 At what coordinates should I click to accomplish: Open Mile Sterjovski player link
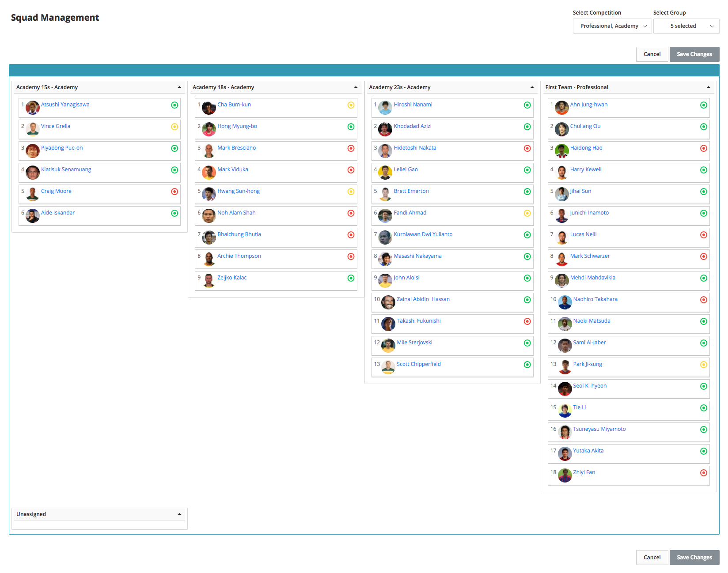pyautogui.click(x=414, y=343)
